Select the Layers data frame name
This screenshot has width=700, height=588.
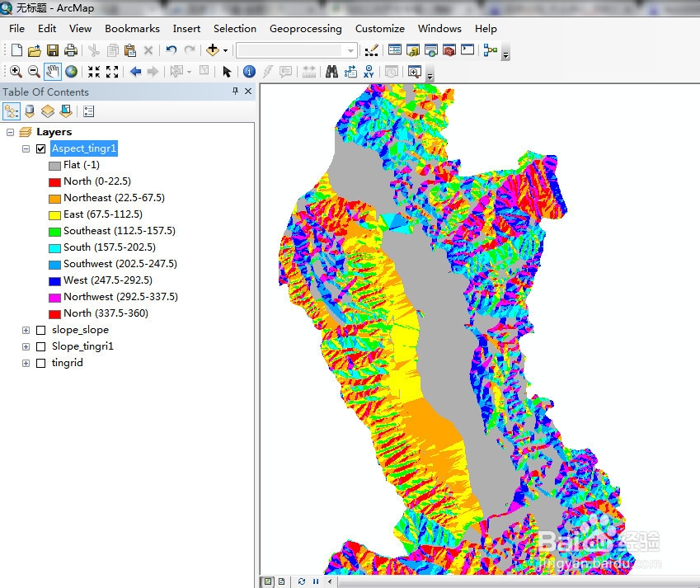click(54, 132)
